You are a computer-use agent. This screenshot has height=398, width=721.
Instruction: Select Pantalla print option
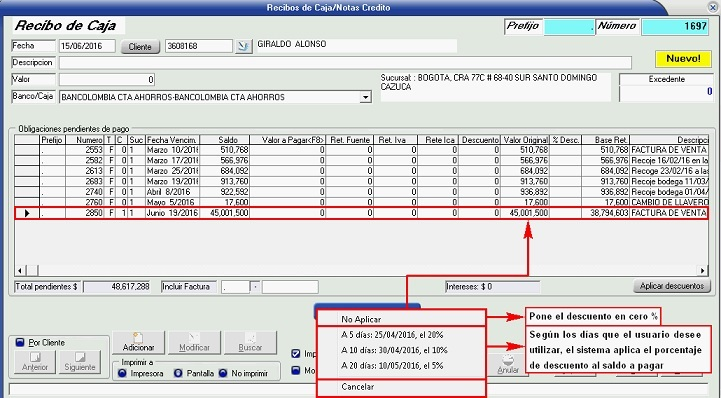pos(178,373)
